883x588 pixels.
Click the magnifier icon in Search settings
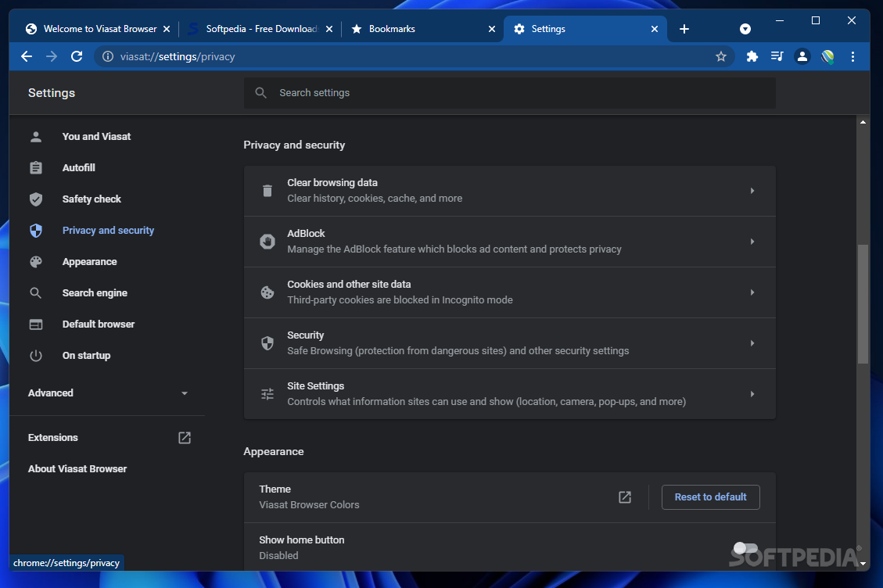260,92
